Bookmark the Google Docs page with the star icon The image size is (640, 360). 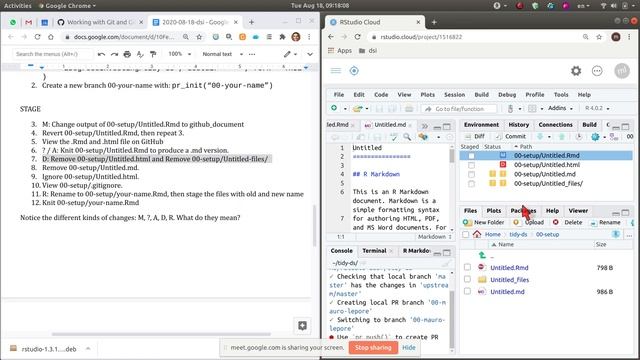[x=199, y=37]
